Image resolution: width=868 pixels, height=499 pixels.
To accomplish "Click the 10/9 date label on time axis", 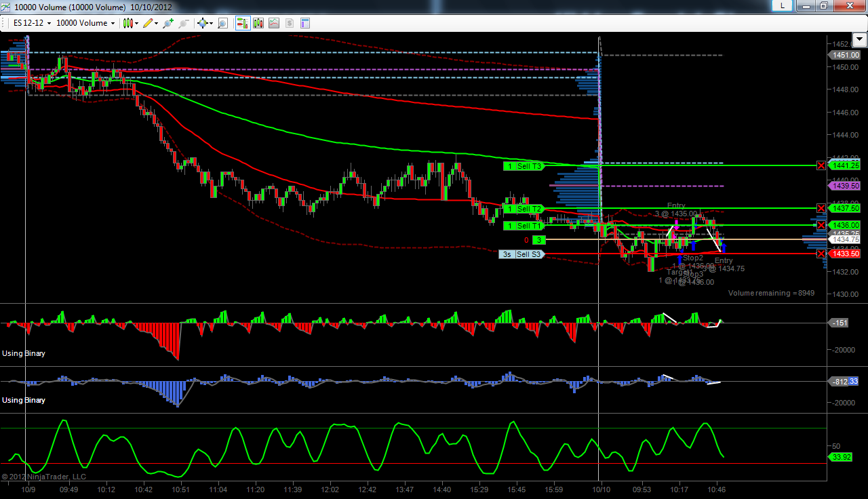I will (x=28, y=490).
